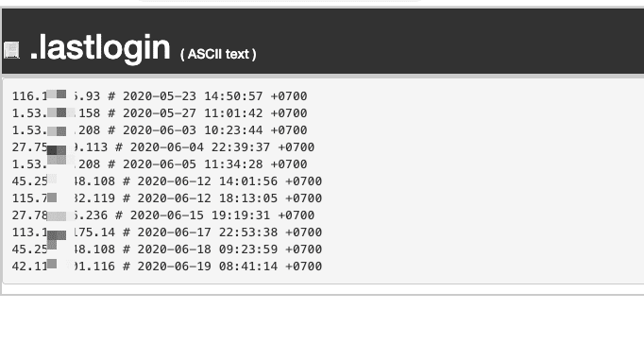Click the IP beginning 42.11 ending 116
Viewport: 644px width, 344px height.
tap(63, 267)
